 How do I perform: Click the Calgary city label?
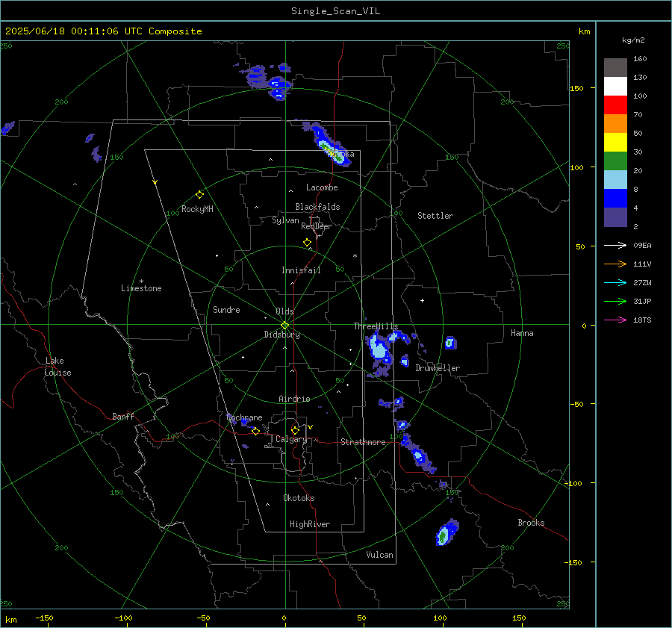pyautogui.click(x=291, y=439)
